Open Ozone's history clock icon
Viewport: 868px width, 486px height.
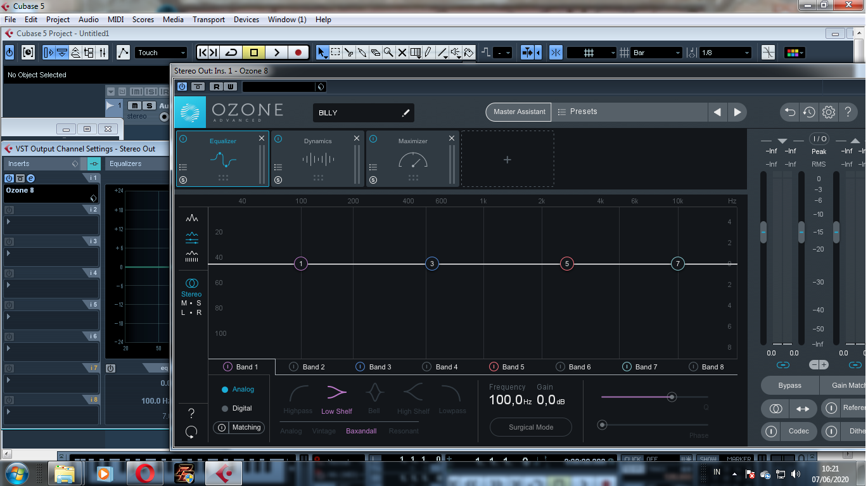[x=808, y=112]
